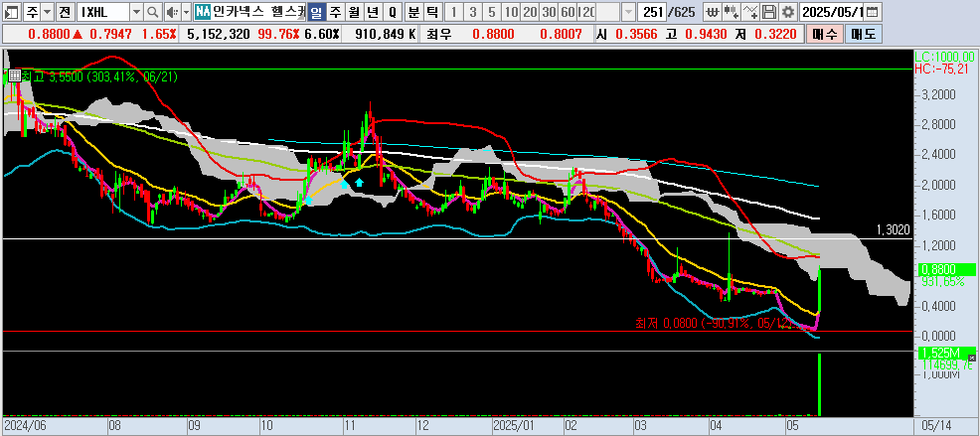Select the 120 interval button

click(x=586, y=11)
